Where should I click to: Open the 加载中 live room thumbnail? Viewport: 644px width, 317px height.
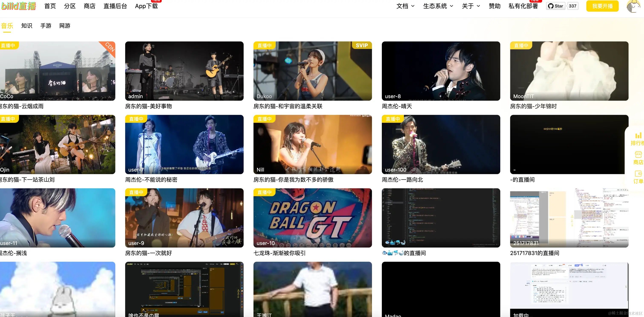point(569,289)
